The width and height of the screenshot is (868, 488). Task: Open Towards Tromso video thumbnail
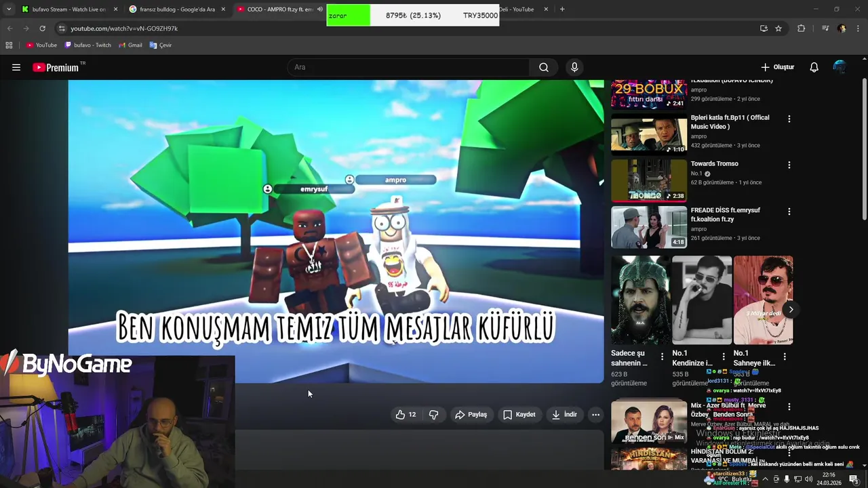coord(649,180)
